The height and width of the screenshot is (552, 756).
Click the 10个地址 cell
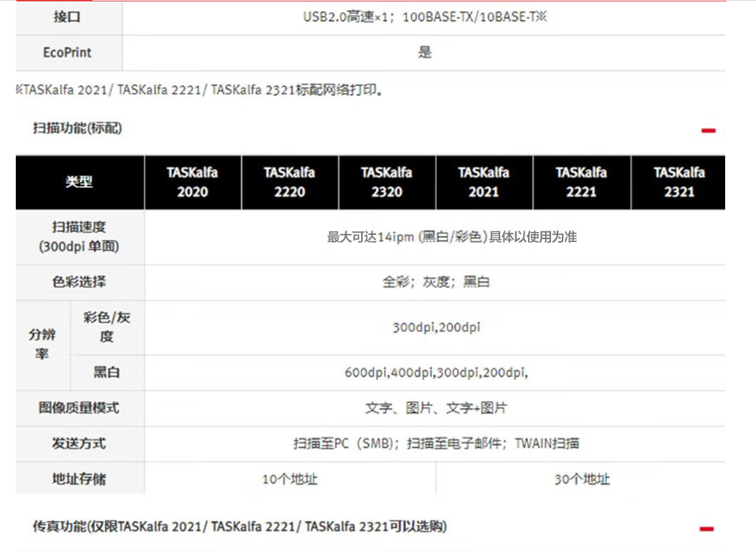click(x=290, y=479)
